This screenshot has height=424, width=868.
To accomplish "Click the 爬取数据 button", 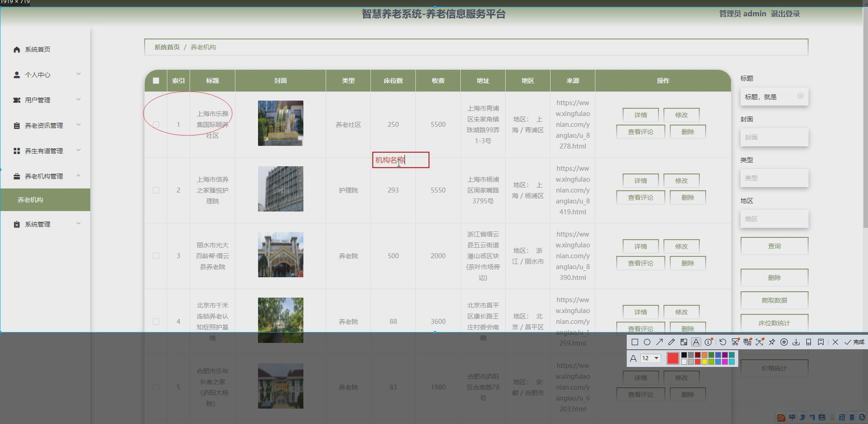I will click(775, 300).
